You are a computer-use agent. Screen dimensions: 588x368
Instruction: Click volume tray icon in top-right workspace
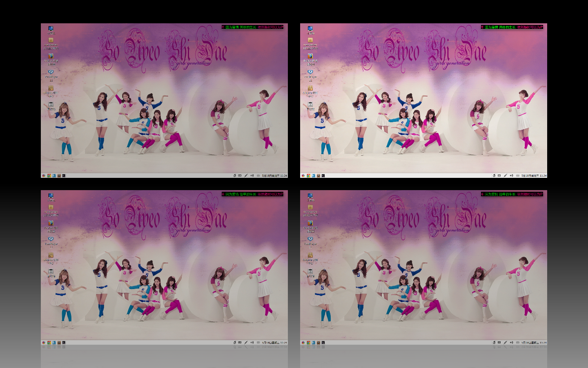tap(511, 175)
